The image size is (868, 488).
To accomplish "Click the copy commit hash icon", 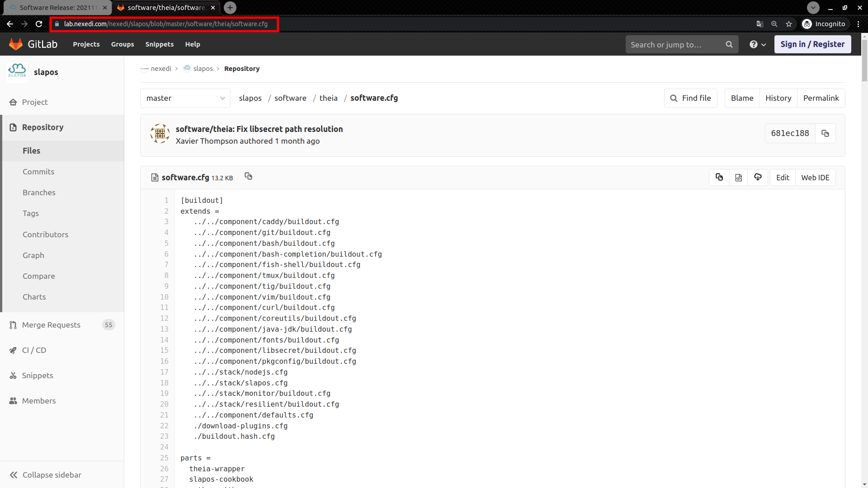I will tap(825, 133).
